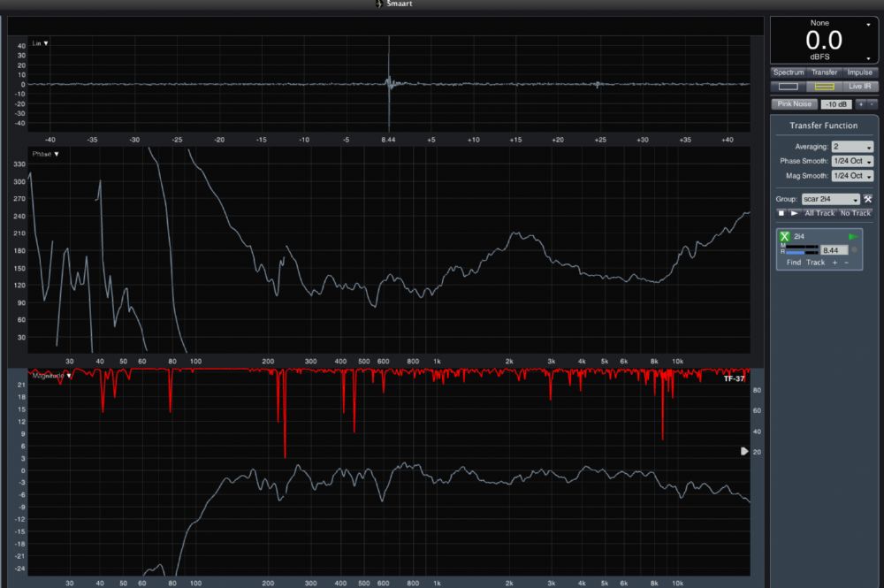
Task: Expand the Group scar 2i4 dropdown
Action: 830,200
